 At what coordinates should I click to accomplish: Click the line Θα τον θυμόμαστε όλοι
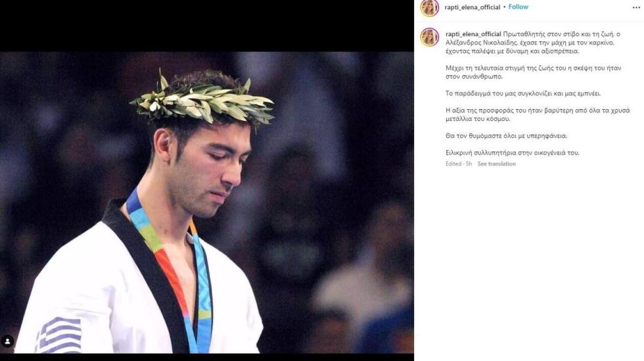click(x=507, y=135)
